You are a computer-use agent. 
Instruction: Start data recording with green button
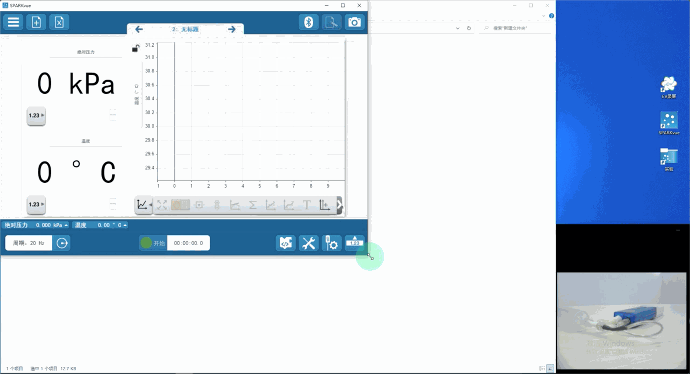pyautogui.click(x=152, y=243)
